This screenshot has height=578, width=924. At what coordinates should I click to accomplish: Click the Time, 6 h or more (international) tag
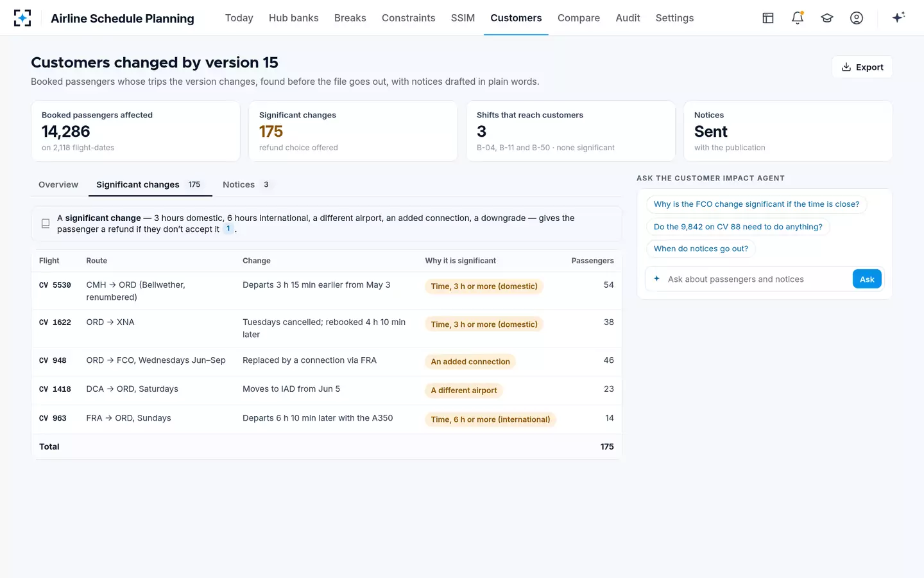click(x=490, y=419)
